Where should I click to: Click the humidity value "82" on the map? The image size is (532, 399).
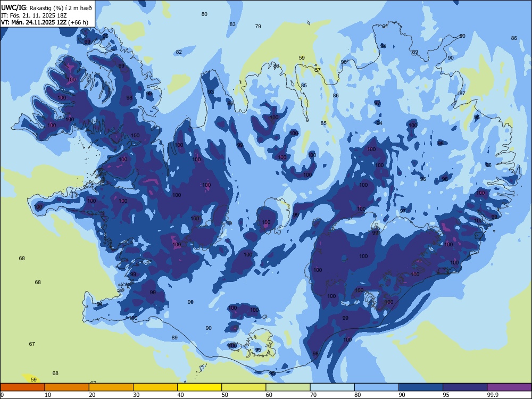click(x=179, y=52)
